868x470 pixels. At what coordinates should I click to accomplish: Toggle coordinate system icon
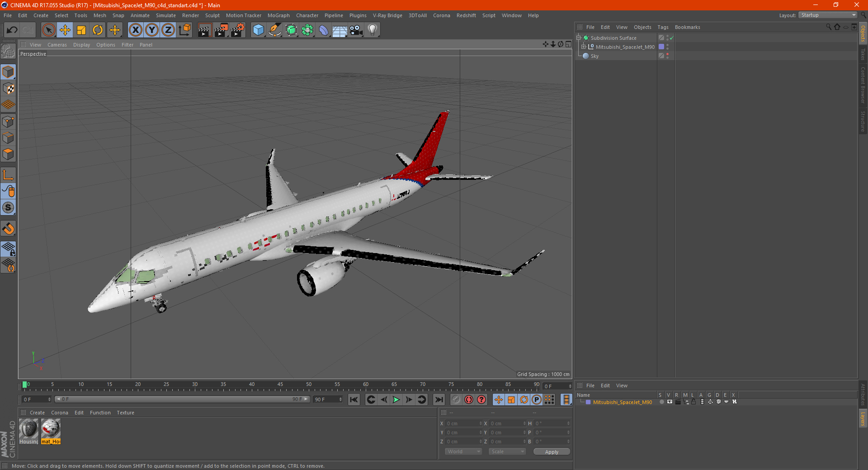point(184,30)
